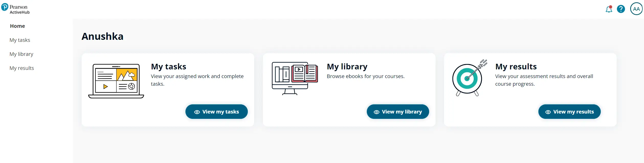
Task: Click the My library card heading
Action: (347, 67)
